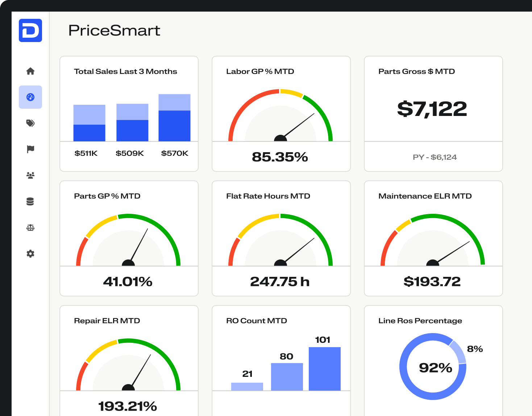The width and height of the screenshot is (532, 416).
Task: Select the dashboard gauge sidebar icon
Action: [30, 97]
